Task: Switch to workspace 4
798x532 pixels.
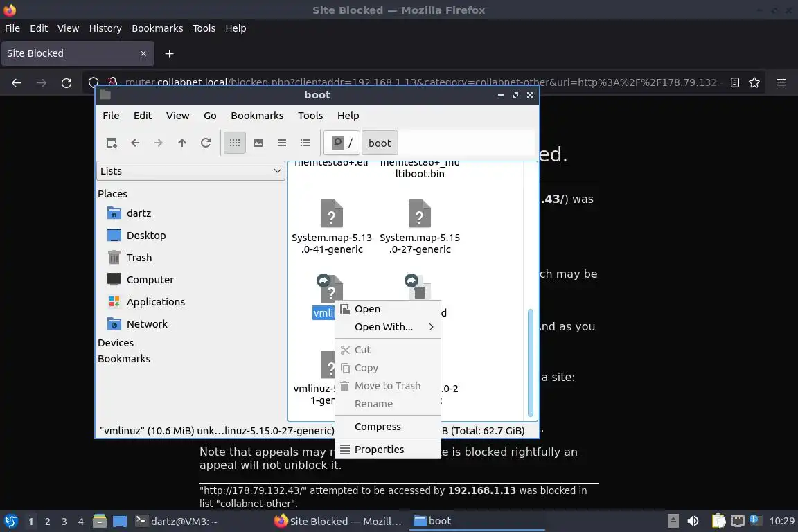Action: click(81, 522)
